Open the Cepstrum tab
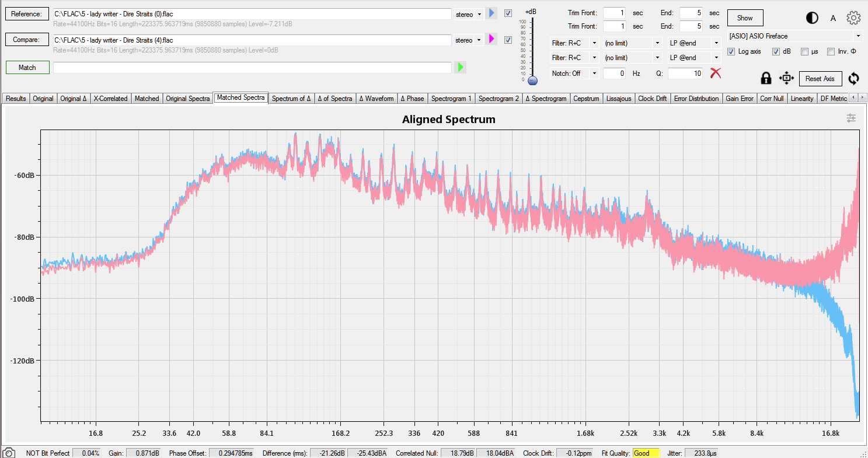Screen dimensions: 868x458 coord(586,99)
